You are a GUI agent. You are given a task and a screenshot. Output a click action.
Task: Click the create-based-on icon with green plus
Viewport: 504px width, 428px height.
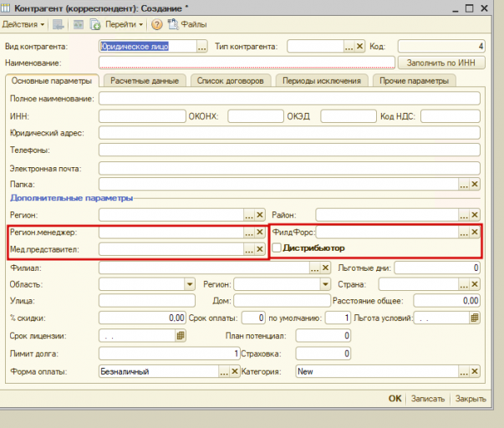95,24
